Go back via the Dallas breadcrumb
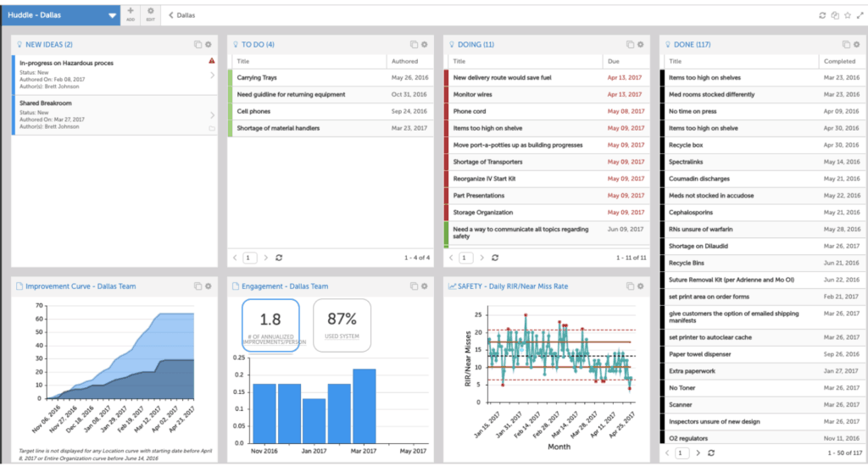Viewport: 868px width, 472px height. 181,15
